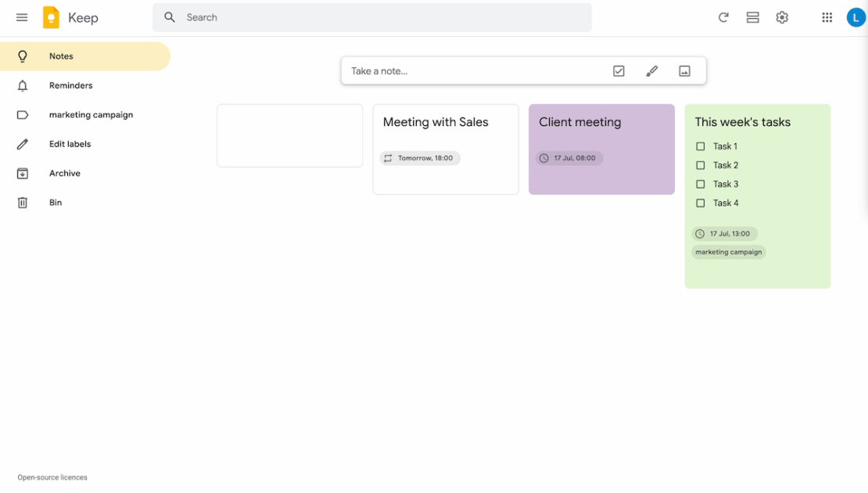Open the settings gear icon
Viewport: 868px width, 493px height.
click(782, 17)
